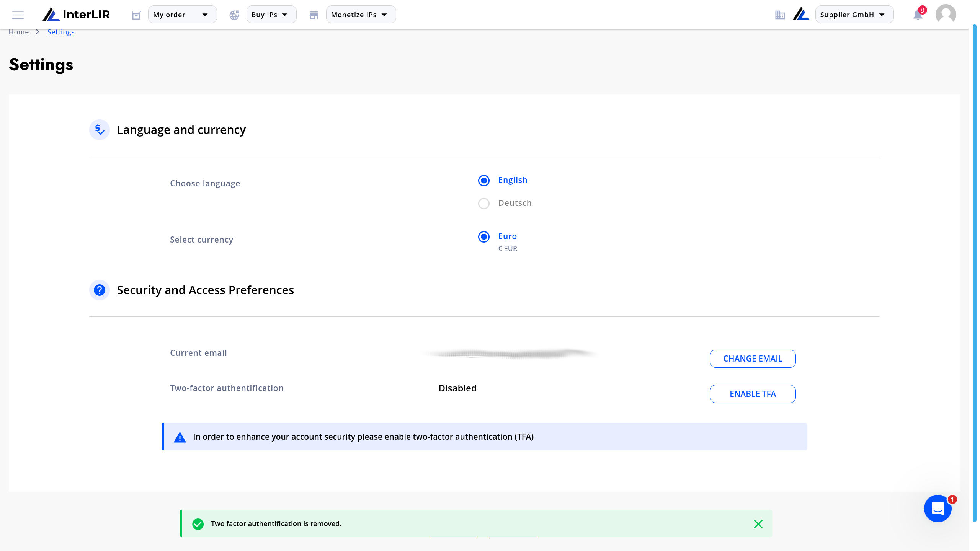Click the company building icon
The height and width of the screenshot is (551, 980).
tap(780, 15)
